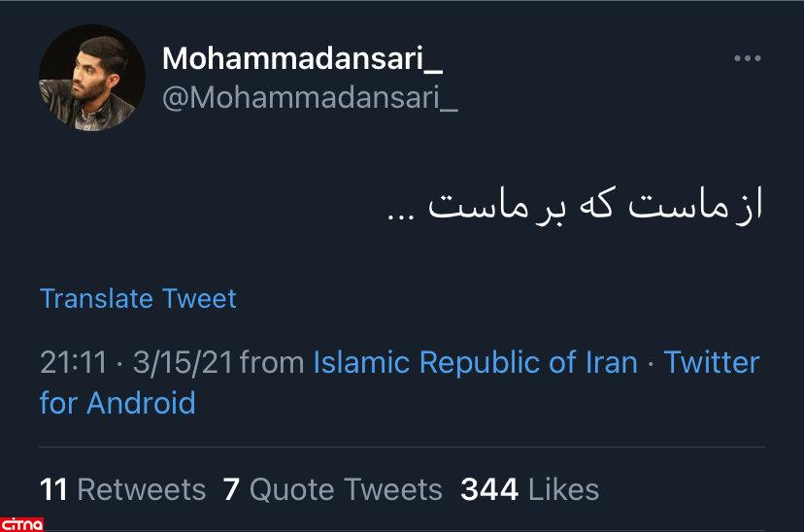Click the 344 likes number
The width and height of the screenshot is (804, 532).
490,489
